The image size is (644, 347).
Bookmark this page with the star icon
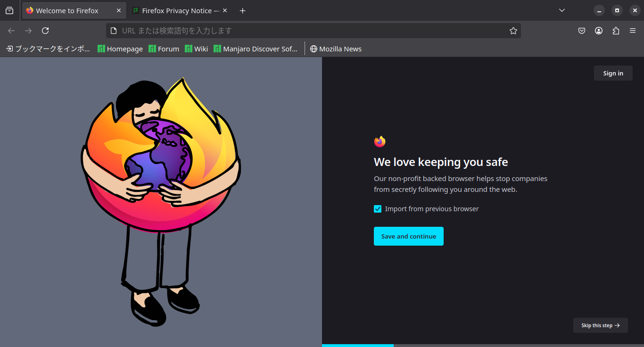click(x=513, y=31)
